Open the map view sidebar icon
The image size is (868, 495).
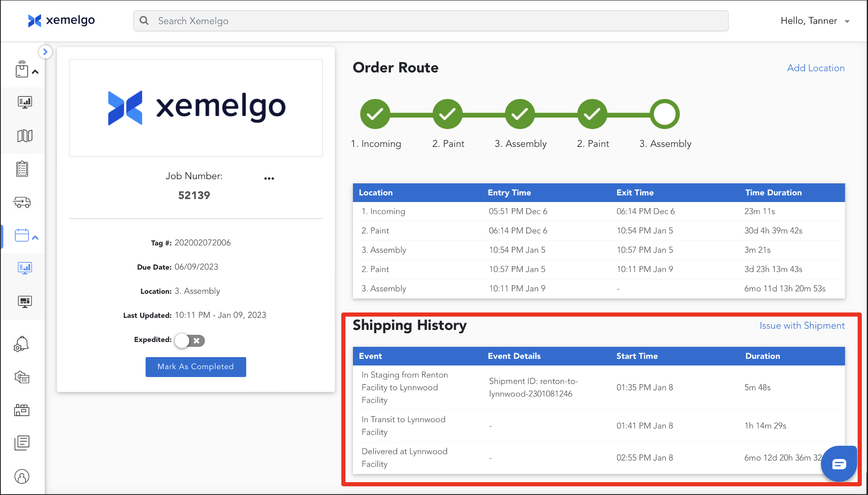(24, 136)
